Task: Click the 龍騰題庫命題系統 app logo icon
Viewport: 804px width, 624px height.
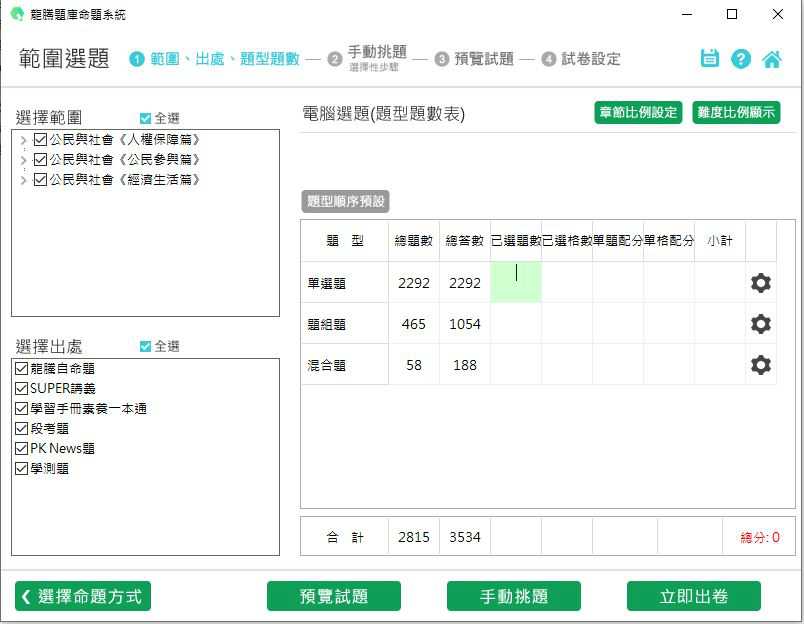Action: coord(17,14)
